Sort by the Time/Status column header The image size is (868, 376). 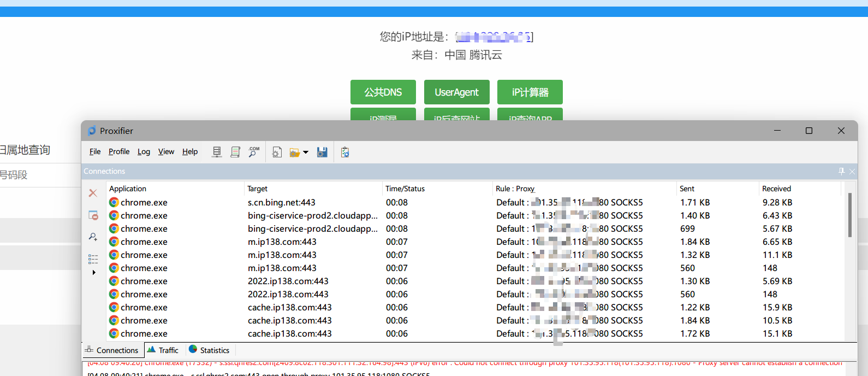pos(437,189)
